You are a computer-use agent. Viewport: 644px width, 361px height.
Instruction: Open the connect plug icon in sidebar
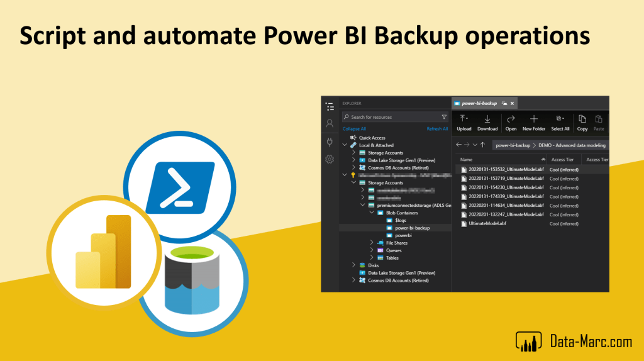point(330,142)
